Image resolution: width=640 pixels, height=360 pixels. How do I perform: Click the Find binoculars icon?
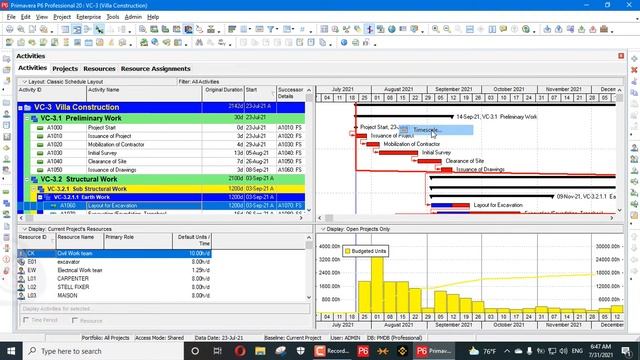199,42
